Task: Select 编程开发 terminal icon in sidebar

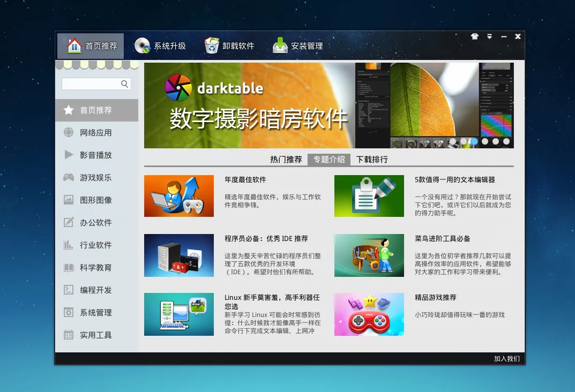Action: [69, 290]
